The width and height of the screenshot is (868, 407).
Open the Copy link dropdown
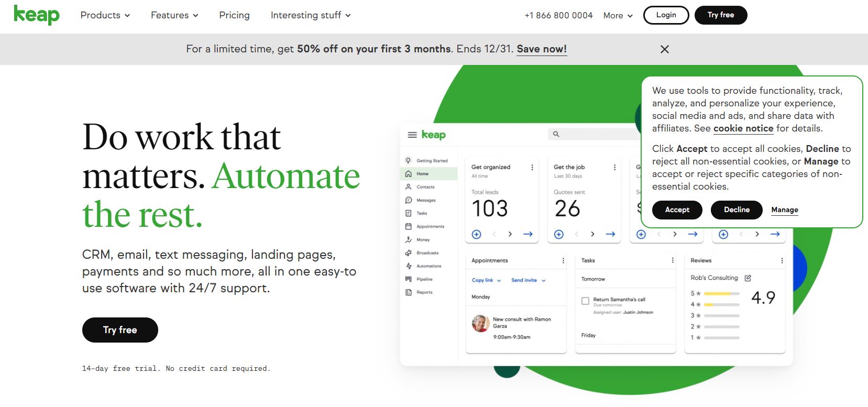tap(487, 280)
